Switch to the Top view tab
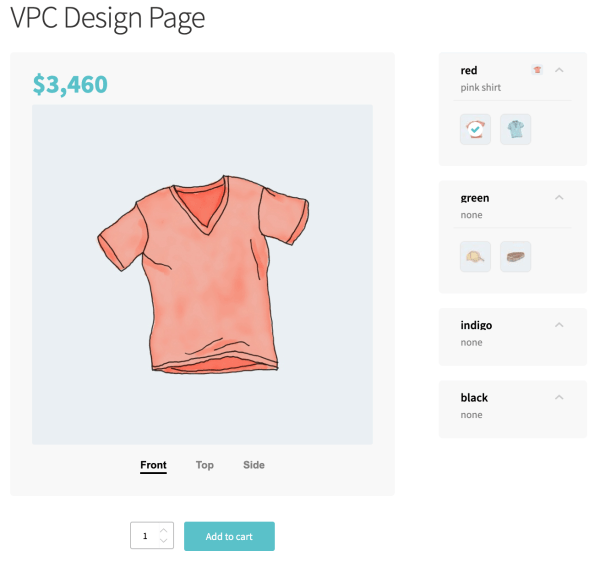 pos(204,465)
